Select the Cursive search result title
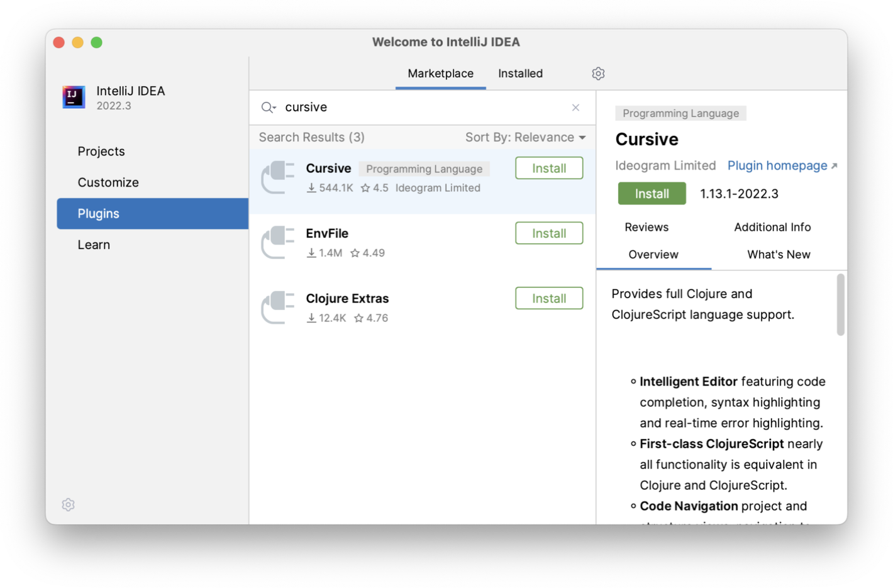The height and width of the screenshot is (588, 893). pos(328,169)
